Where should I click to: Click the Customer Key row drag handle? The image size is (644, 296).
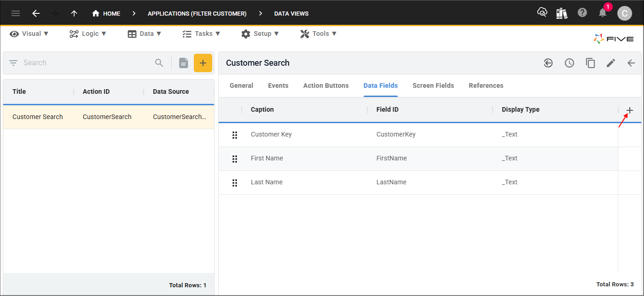pos(235,135)
